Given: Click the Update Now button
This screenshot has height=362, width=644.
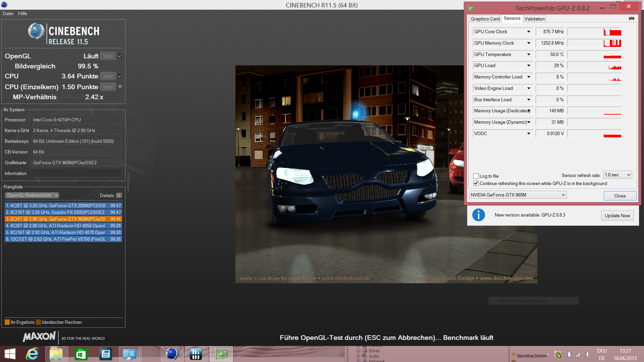Looking at the screenshot, I should (617, 216).
